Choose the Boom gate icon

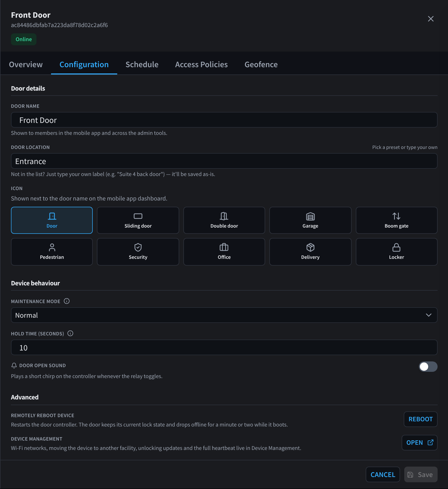click(x=396, y=220)
